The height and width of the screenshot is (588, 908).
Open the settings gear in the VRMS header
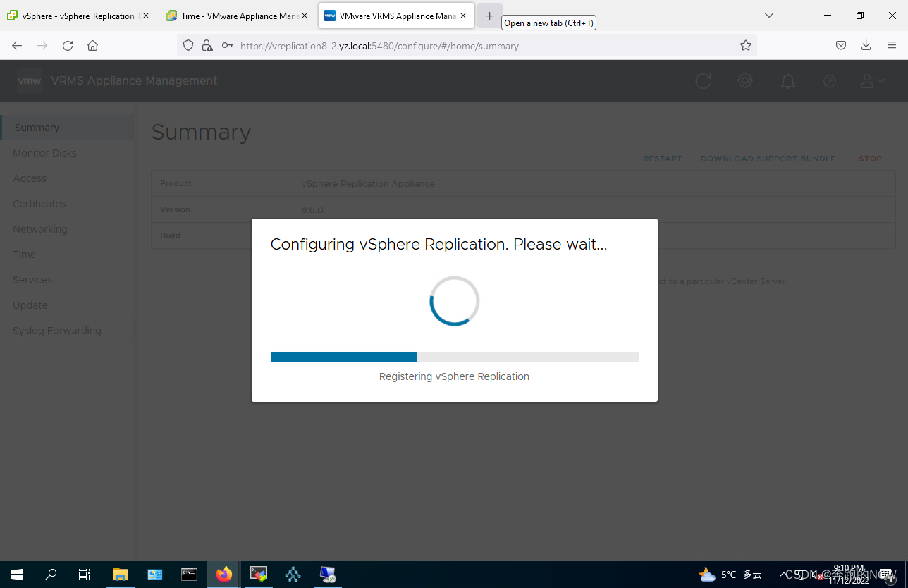point(745,81)
